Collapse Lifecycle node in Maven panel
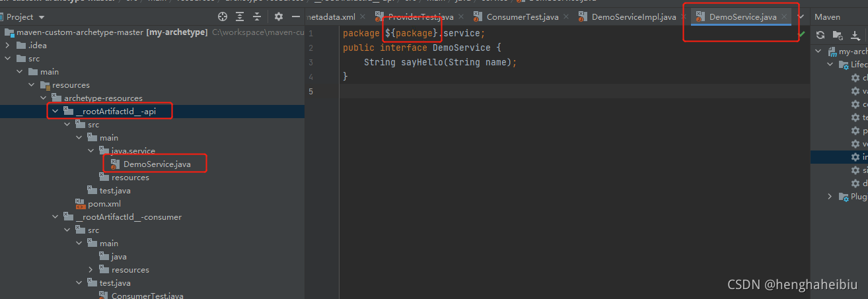 [831, 65]
